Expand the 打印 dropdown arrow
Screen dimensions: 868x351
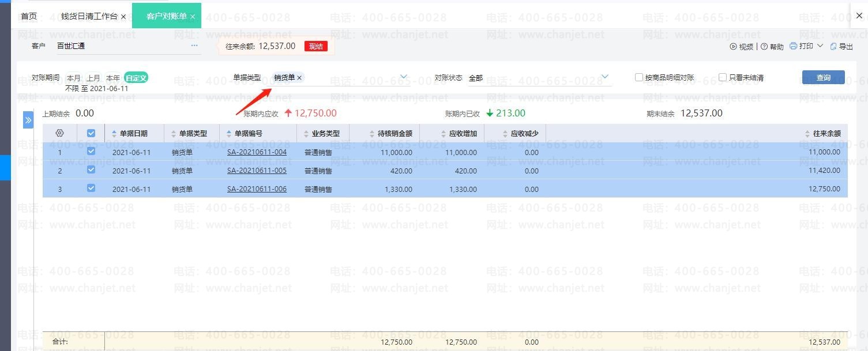tap(820, 46)
